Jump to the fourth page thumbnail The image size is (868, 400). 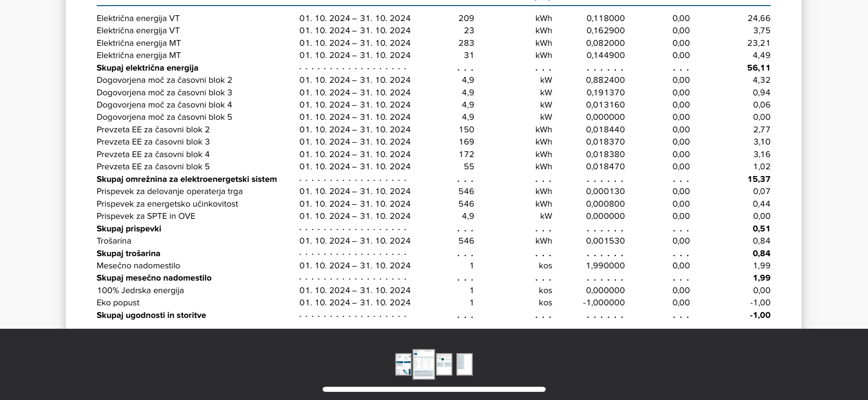pyautogui.click(x=465, y=364)
